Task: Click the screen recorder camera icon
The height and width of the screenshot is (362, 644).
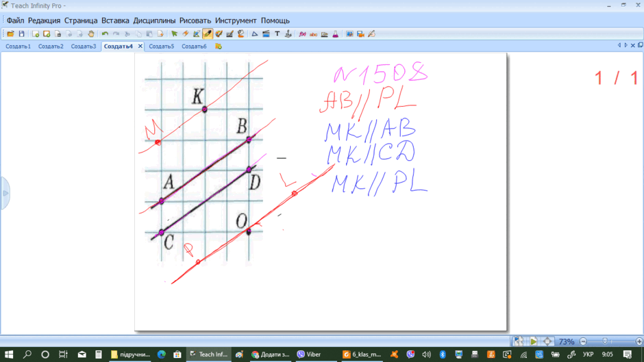Action: tap(360, 34)
